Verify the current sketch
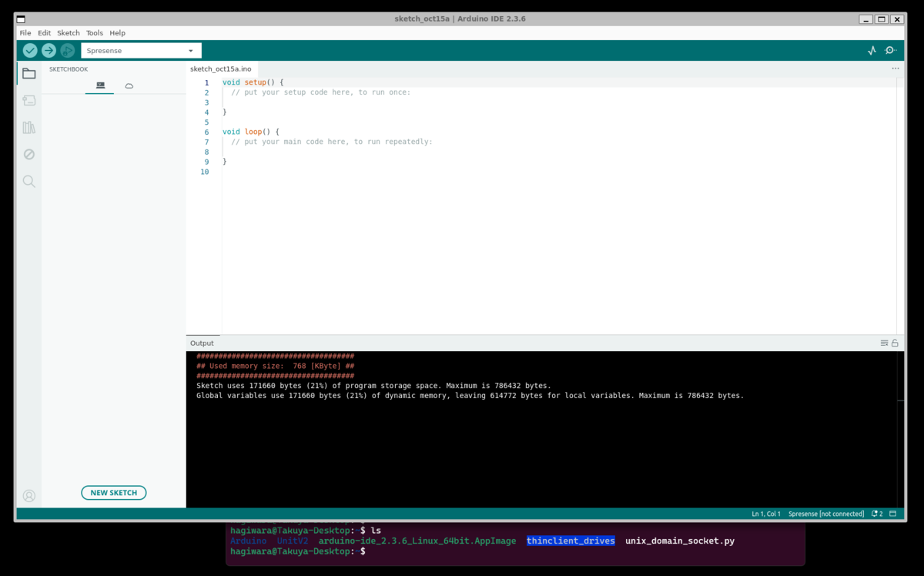Viewport: 924px width, 576px height. click(x=29, y=50)
